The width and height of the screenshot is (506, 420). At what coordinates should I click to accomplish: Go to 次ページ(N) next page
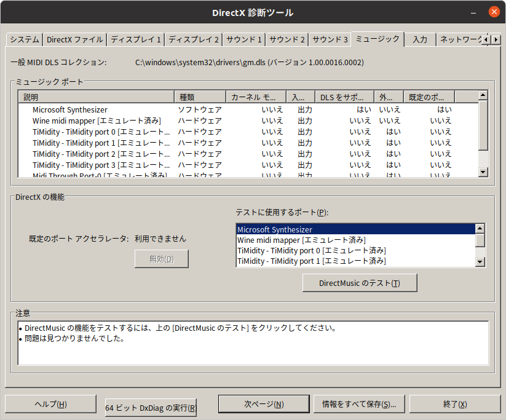coord(264,404)
